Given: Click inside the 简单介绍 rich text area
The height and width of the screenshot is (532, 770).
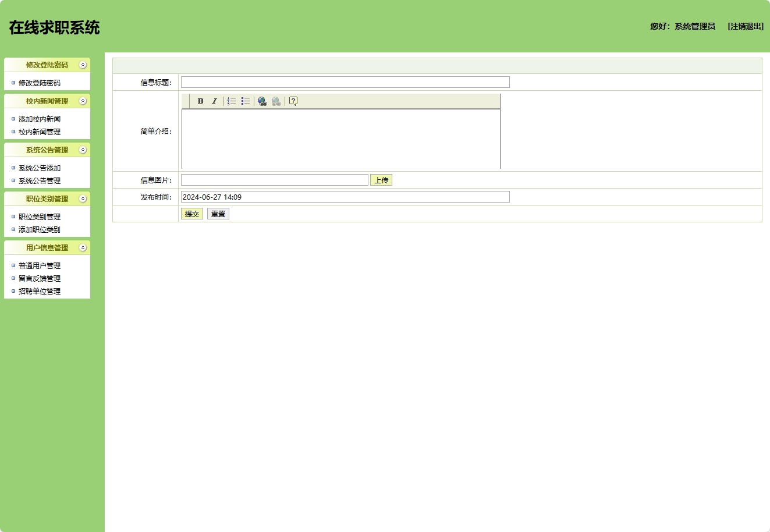Looking at the screenshot, I should (341, 139).
